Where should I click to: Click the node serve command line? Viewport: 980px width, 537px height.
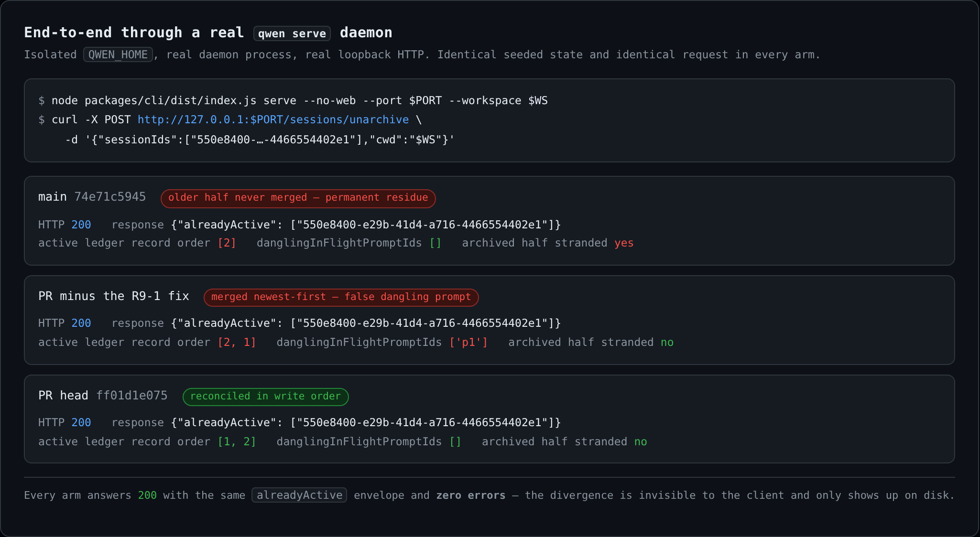293,101
